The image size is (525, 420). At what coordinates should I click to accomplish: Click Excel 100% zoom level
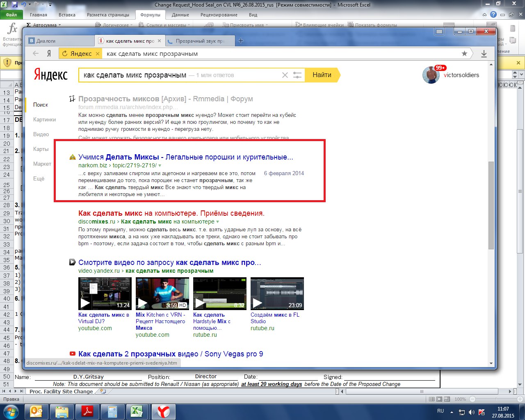(460, 399)
